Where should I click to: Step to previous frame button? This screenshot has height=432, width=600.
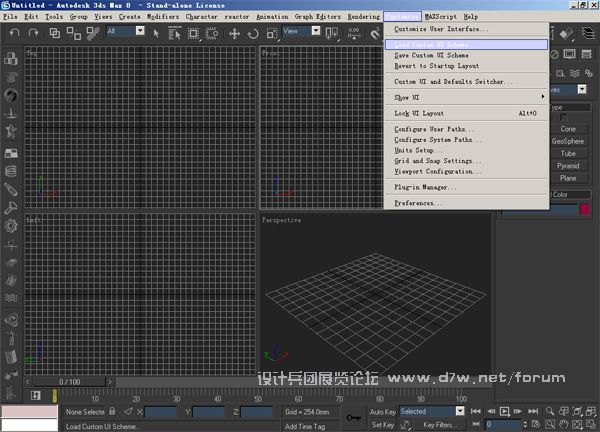click(x=491, y=411)
